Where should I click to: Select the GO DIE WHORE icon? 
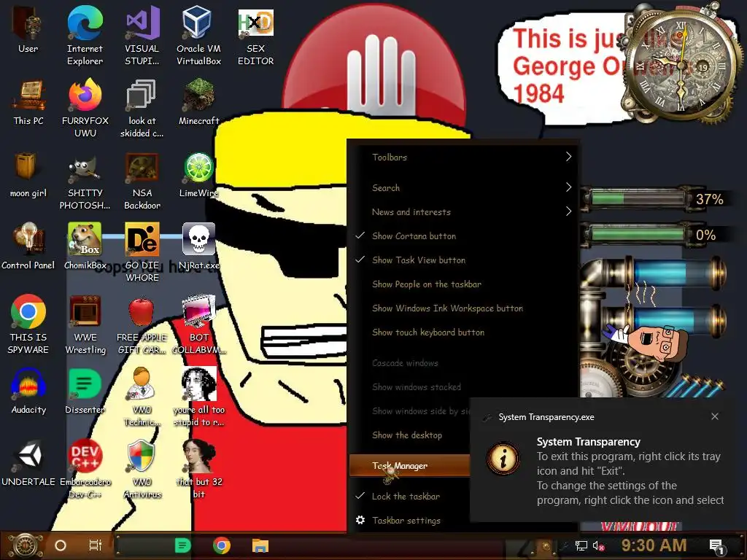pos(142,252)
